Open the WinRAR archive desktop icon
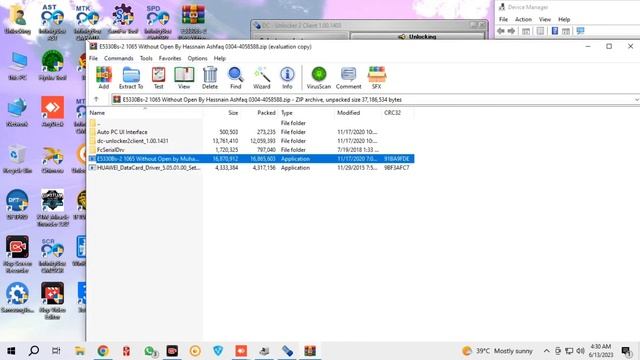 193,19
